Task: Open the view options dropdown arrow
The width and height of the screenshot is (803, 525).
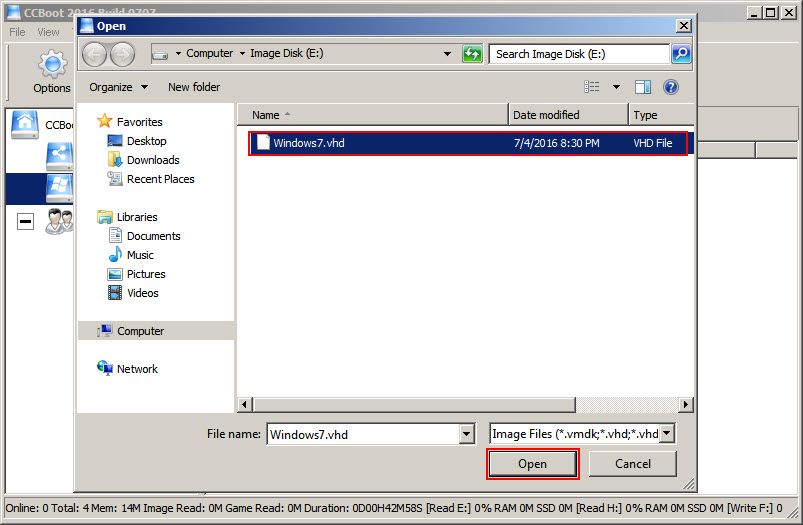Action: point(617,87)
